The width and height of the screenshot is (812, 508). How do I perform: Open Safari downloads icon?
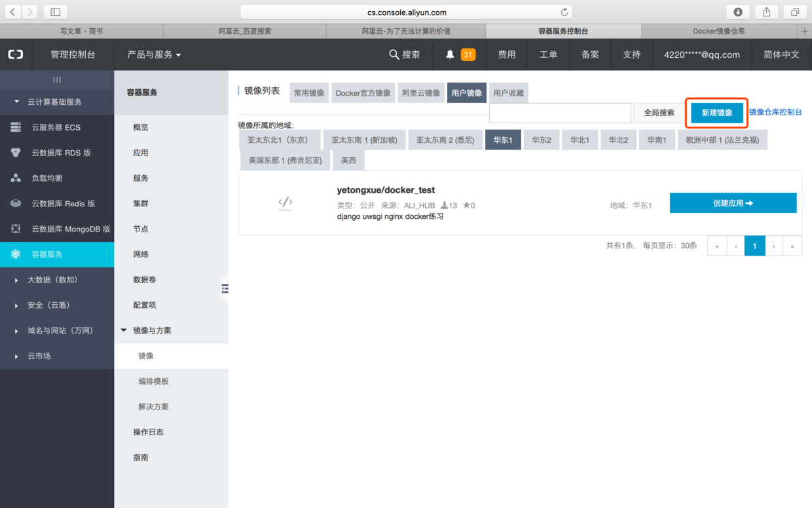[738, 12]
